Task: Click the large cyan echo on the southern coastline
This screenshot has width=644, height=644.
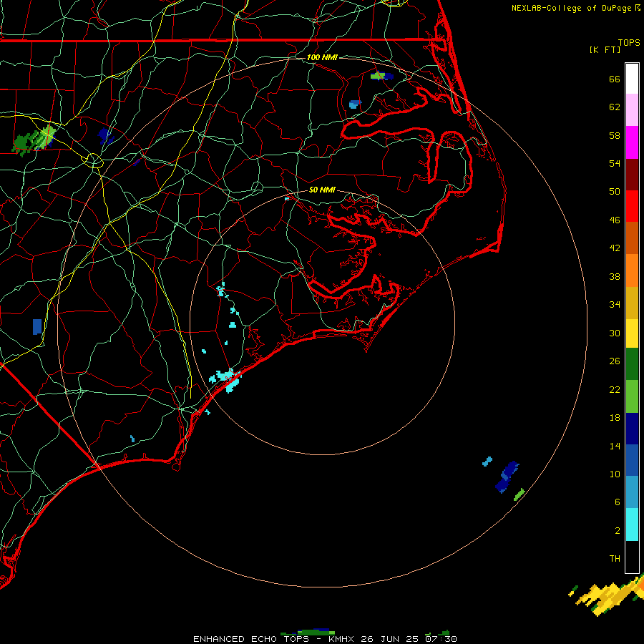Action: 225,379
